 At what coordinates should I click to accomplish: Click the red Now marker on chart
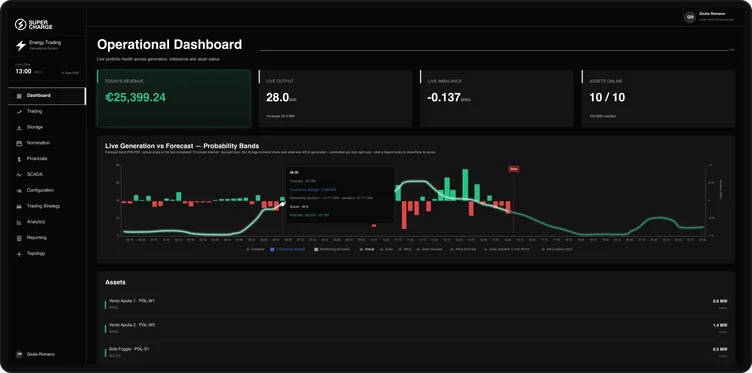tap(514, 169)
